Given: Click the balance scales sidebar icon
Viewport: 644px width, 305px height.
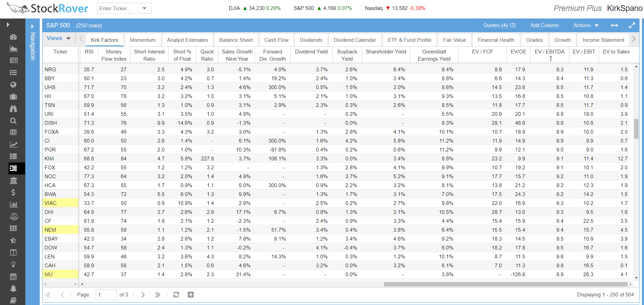Looking at the screenshot, I should coord(13,217).
